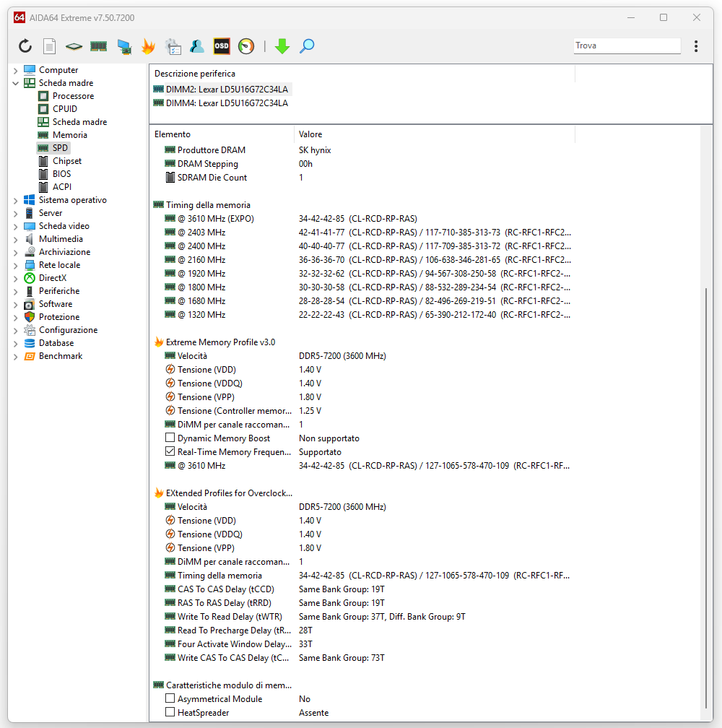This screenshot has height=728, width=722.
Task: Select SPD tree item
Action: [x=60, y=147]
